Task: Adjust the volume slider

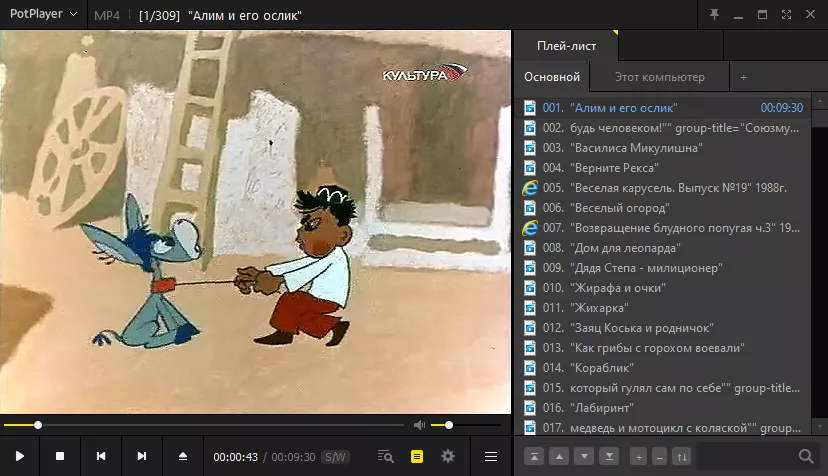Action: coord(465,425)
